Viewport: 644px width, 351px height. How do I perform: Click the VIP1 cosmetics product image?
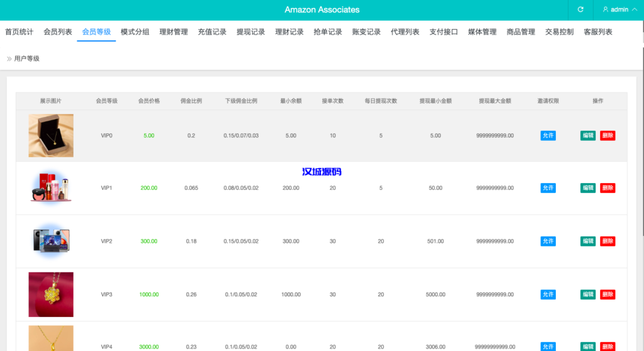pyautogui.click(x=51, y=188)
